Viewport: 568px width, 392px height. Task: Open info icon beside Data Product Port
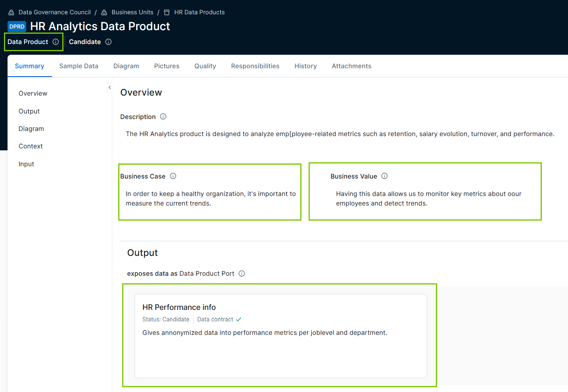242,273
